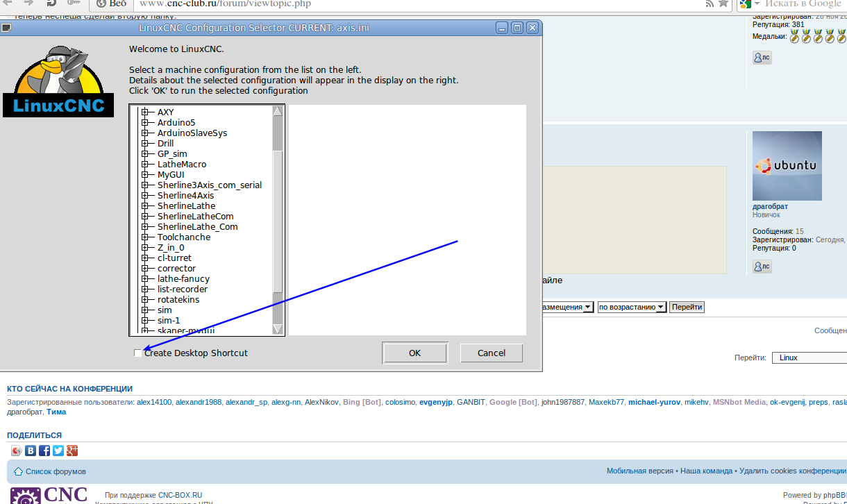The image size is (847, 504).
Task: Click the Google search input field
Action: coord(804,3)
